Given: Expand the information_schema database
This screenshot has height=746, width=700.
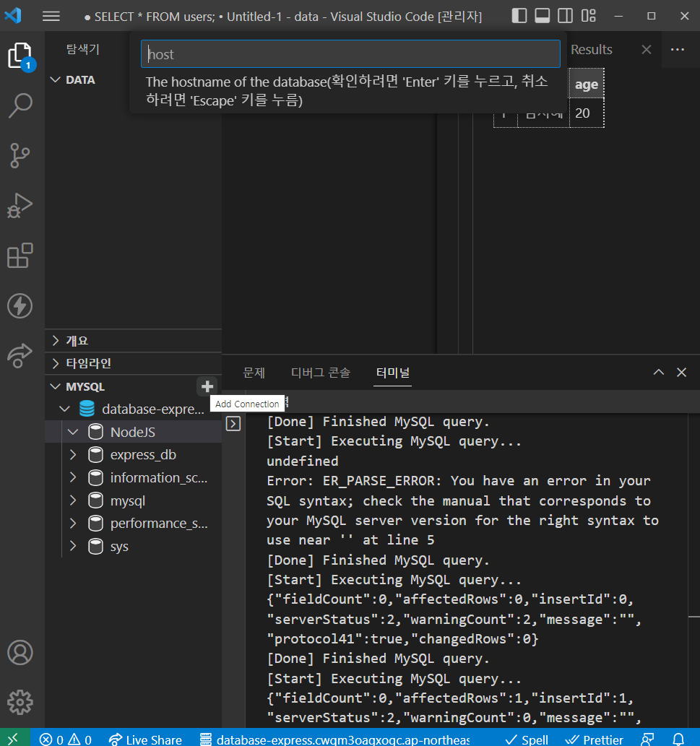Looking at the screenshot, I should point(73,477).
